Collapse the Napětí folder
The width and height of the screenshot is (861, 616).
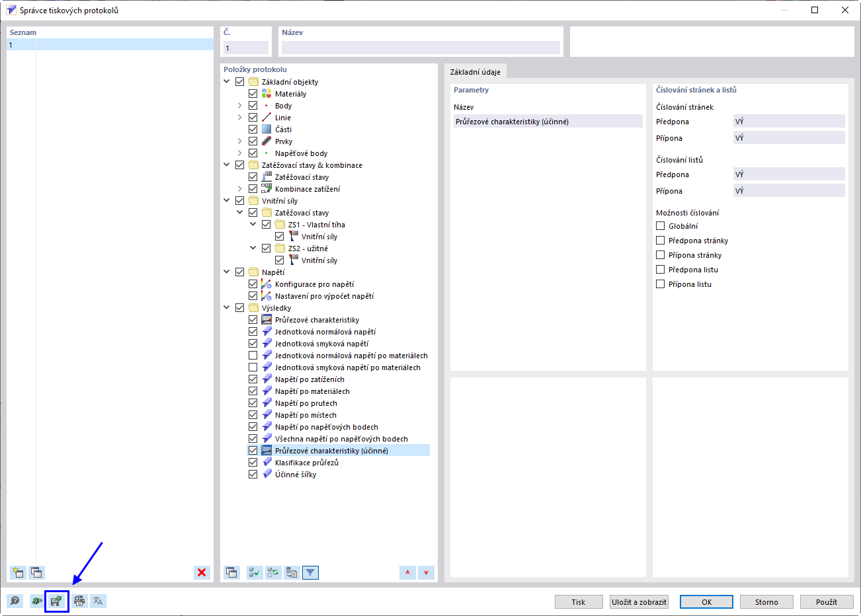click(227, 272)
